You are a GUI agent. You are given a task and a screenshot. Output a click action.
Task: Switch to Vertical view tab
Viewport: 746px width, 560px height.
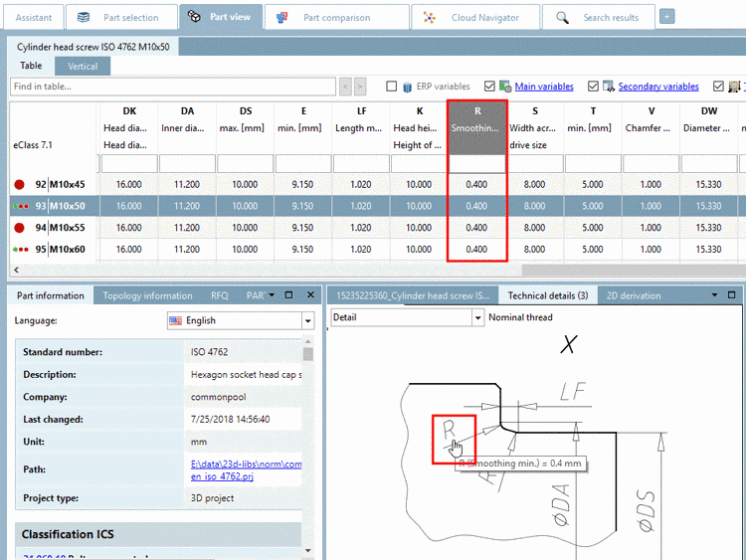83,66
